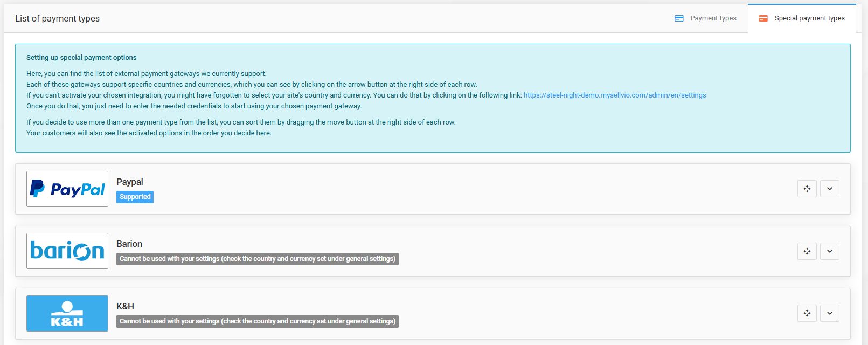This screenshot has width=868, height=345.
Task: Click the PayPal logo thumbnail
Action: pos(67,189)
